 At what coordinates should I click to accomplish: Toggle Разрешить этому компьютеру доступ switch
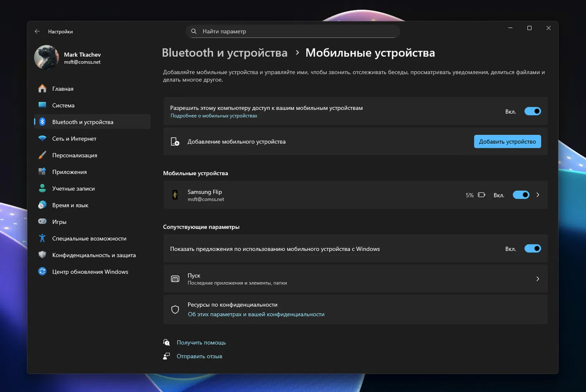tap(532, 111)
